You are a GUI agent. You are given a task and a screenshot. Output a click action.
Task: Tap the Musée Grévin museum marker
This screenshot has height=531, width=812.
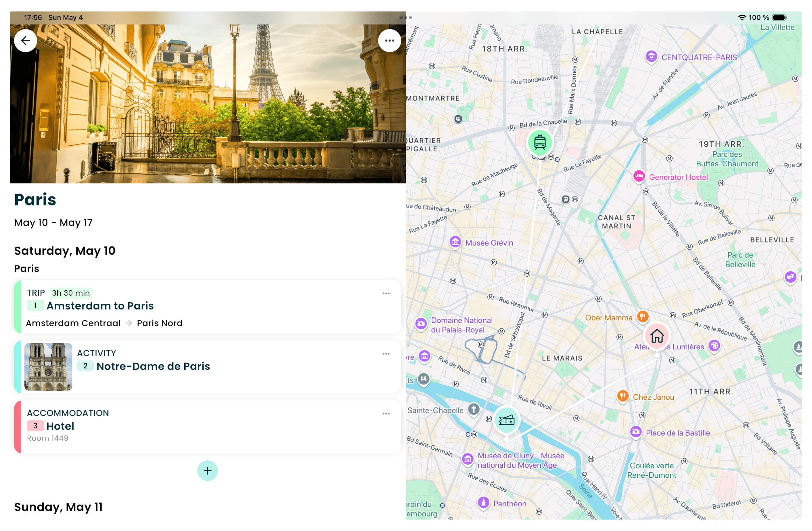tap(455, 242)
